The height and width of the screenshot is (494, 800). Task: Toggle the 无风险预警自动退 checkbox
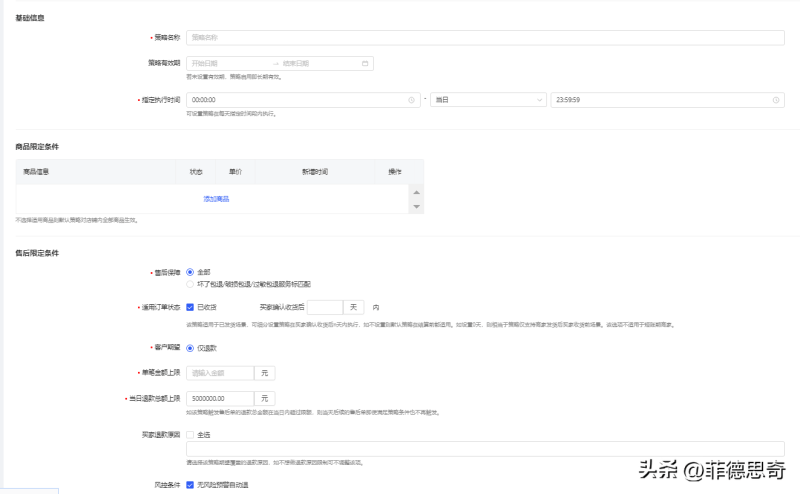(191, 485)
